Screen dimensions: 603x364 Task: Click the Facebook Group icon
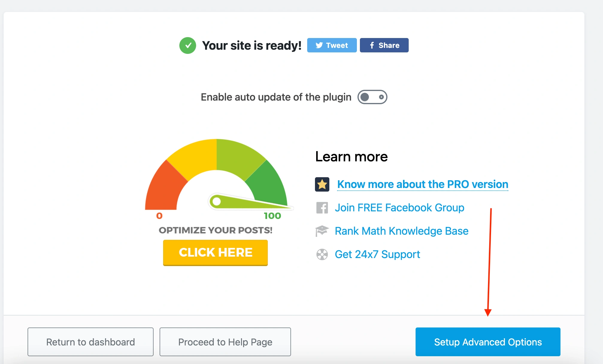(322, 208)
